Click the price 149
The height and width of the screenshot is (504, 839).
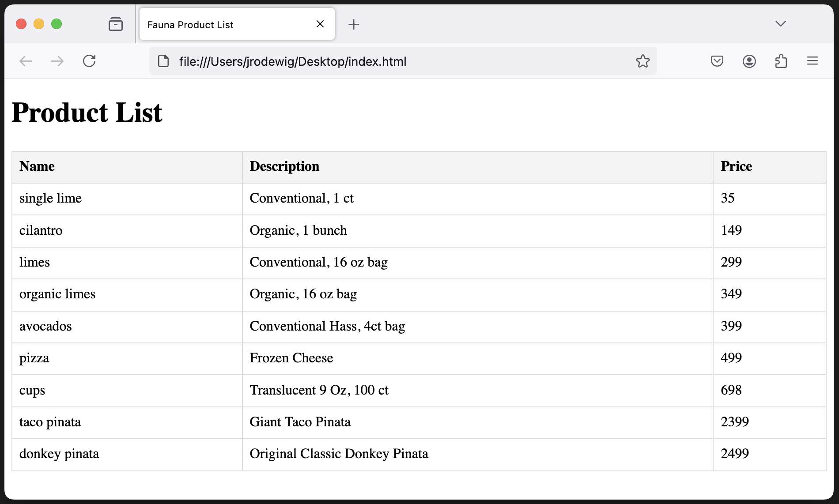click(x=731, y=230)
